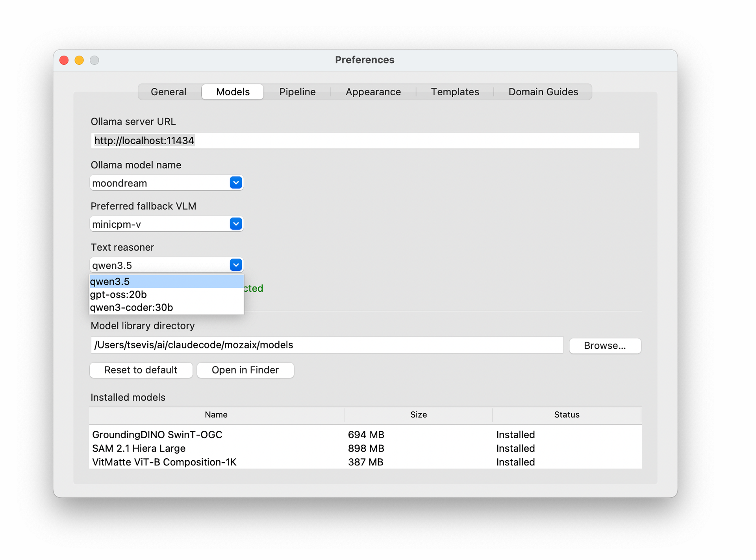Open the Pipeline tab
The image size is (756, 560).
pos(297,91)
